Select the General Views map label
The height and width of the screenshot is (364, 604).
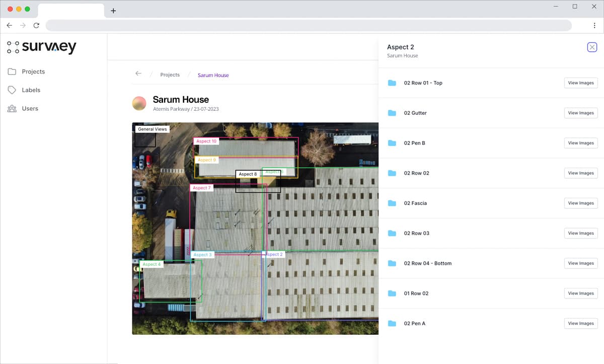point(152,129)
